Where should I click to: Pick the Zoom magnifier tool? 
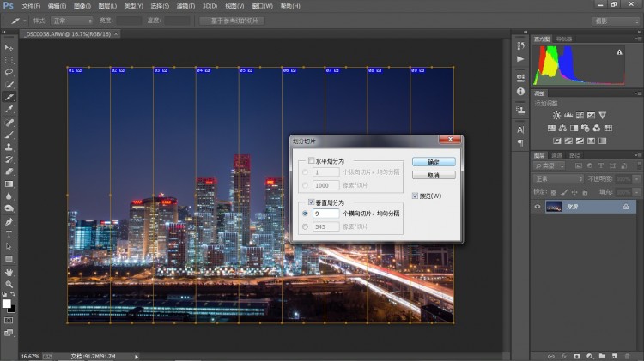tap(9, 283)
